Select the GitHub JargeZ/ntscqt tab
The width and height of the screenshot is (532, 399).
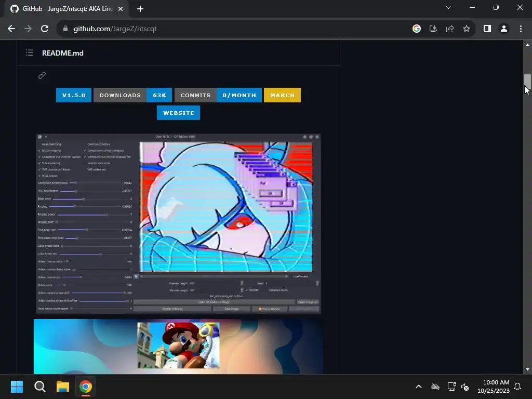click(x=66, y=9)
